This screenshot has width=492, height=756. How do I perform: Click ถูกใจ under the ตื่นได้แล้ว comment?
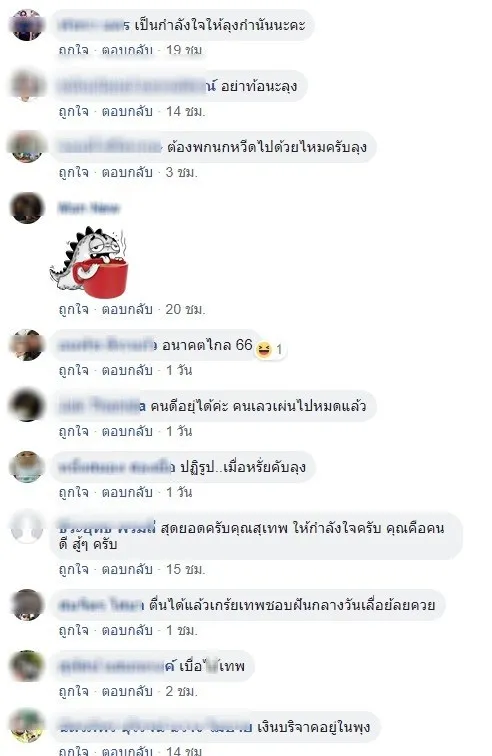click(x=74, y=630)
